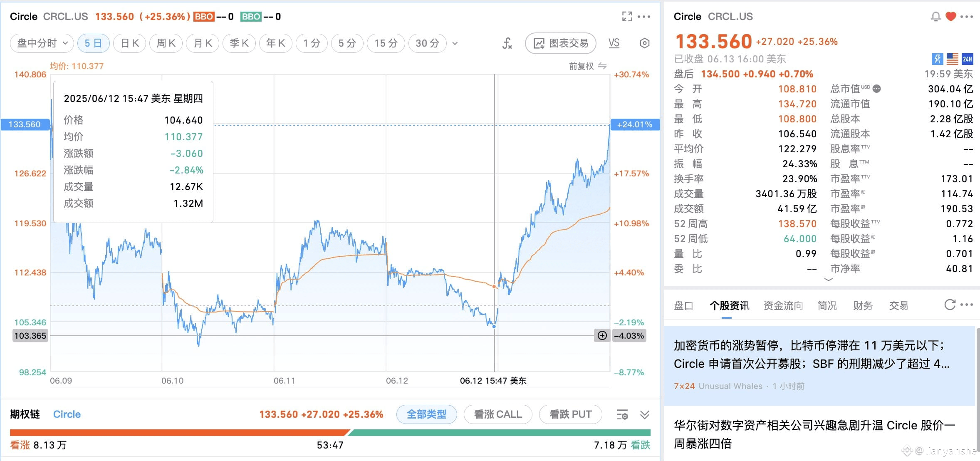Click the VS compare stocks icon

tap(614, 43)
